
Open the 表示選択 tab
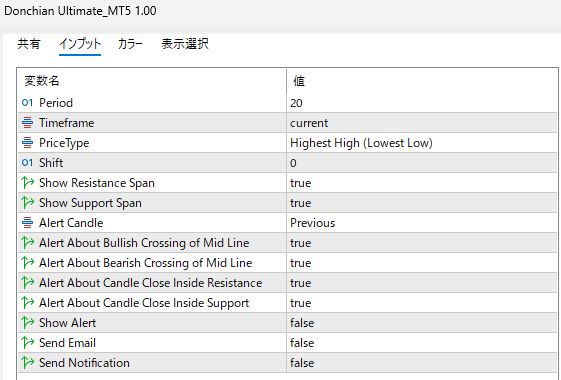185,44
